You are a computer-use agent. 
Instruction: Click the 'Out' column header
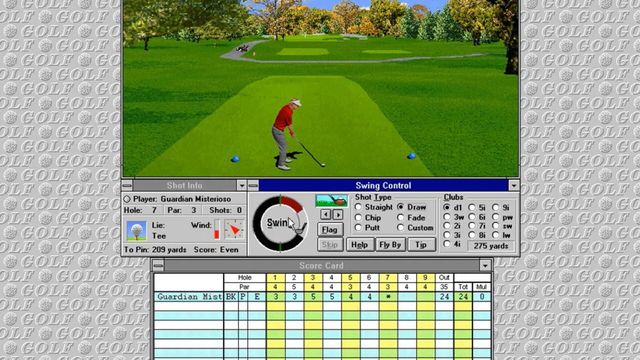pos(444,278)
